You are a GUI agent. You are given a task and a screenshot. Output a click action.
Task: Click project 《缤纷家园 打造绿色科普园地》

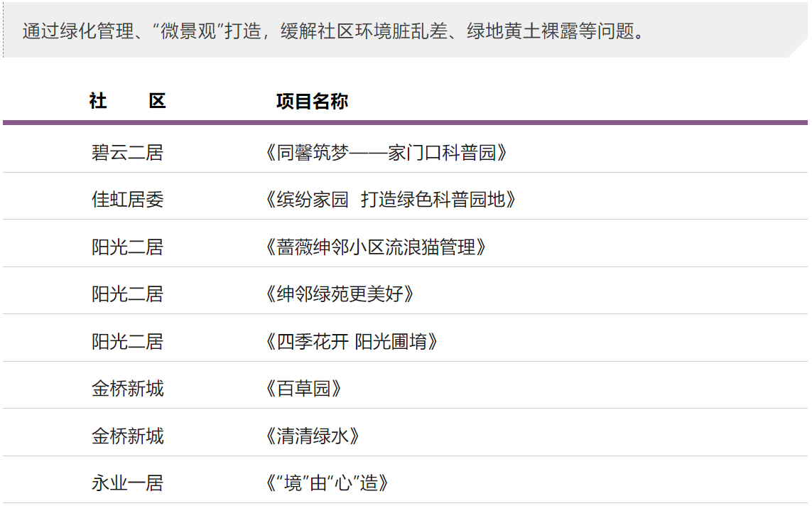[388, 200]
